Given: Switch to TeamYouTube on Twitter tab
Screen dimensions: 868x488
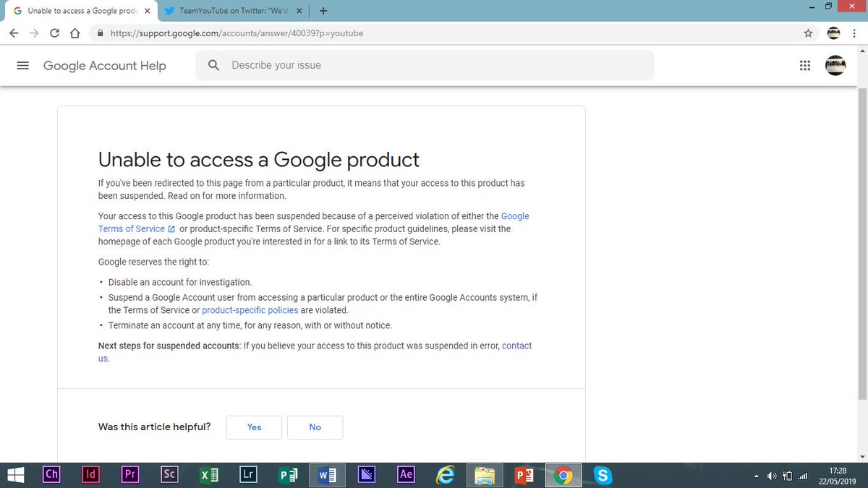Looking at the screenshot, I should [x=233, y=11].
